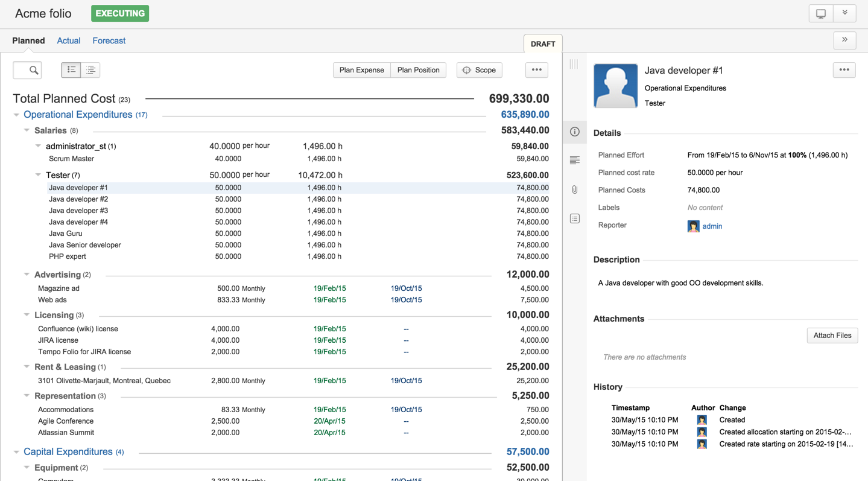868x481 pixels.
Task: Switch to flat list view icon
Action: 71,70
